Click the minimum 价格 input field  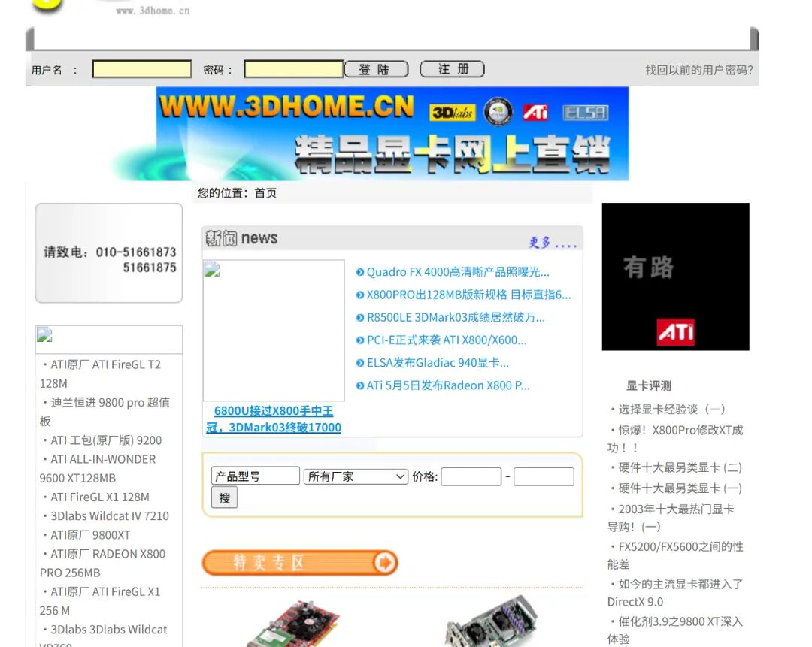[471, 476]
